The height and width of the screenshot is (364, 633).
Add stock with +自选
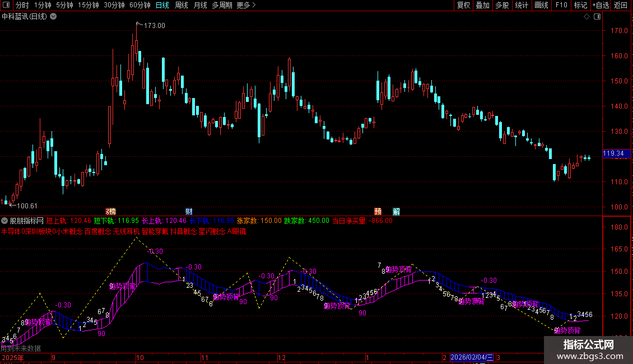click(x=601, y=5)
